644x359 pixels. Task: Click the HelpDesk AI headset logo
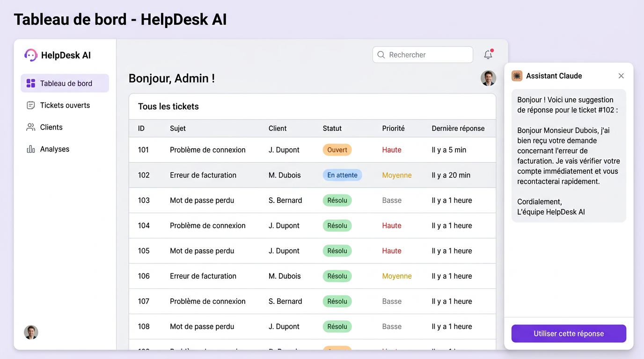[x=31, y=55]
